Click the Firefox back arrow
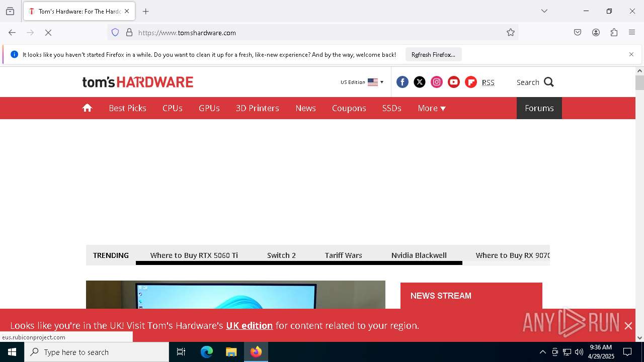The width and height of the screenshot is (644, 362). 12,33
